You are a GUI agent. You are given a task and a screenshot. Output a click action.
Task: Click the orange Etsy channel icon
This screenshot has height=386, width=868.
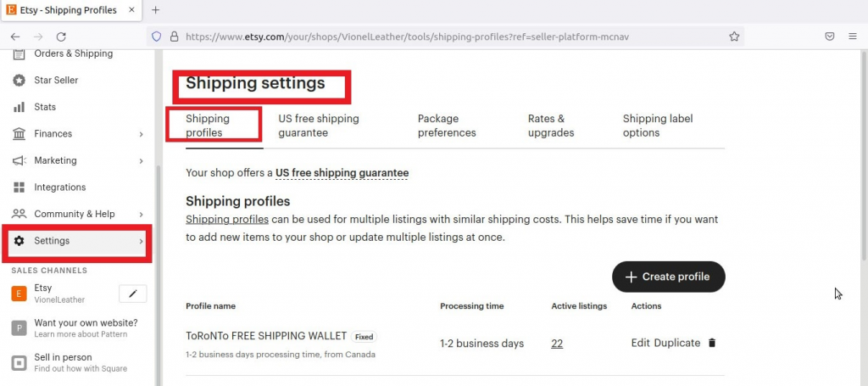(19, 294)
